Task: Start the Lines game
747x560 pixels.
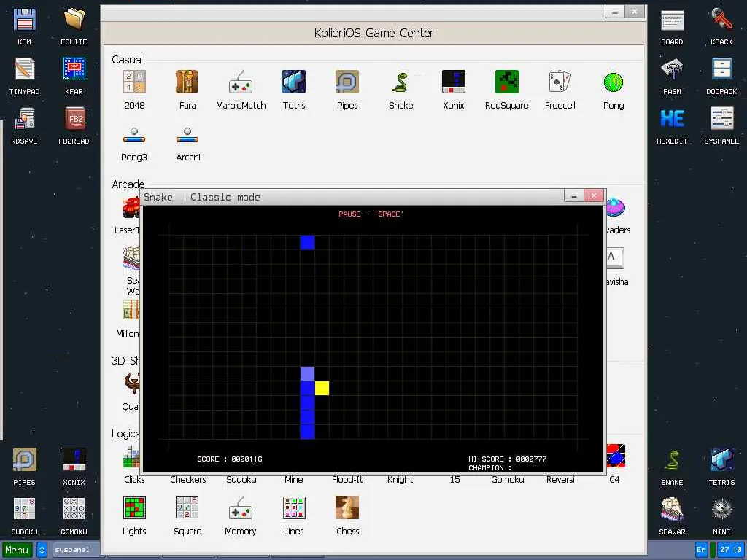Action: pyautogui.click(x=294, y=507)
